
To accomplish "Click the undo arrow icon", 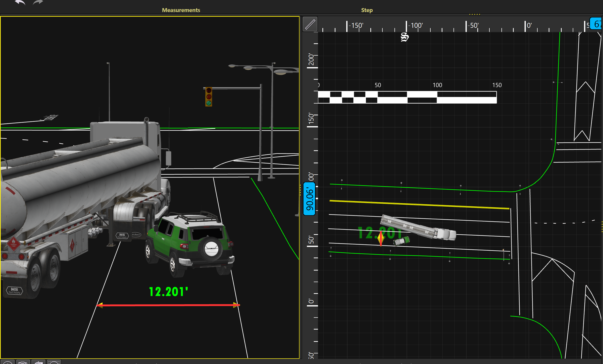I will tap(20, 3).
